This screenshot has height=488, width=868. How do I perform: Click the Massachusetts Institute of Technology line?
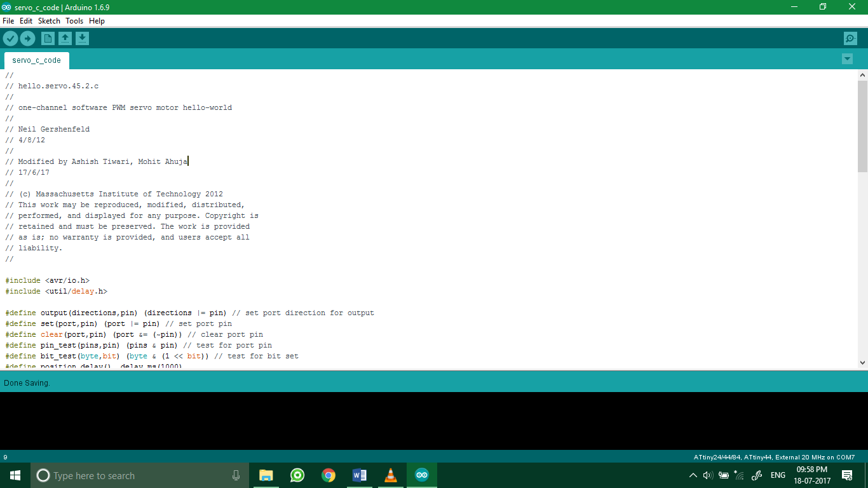114,194
